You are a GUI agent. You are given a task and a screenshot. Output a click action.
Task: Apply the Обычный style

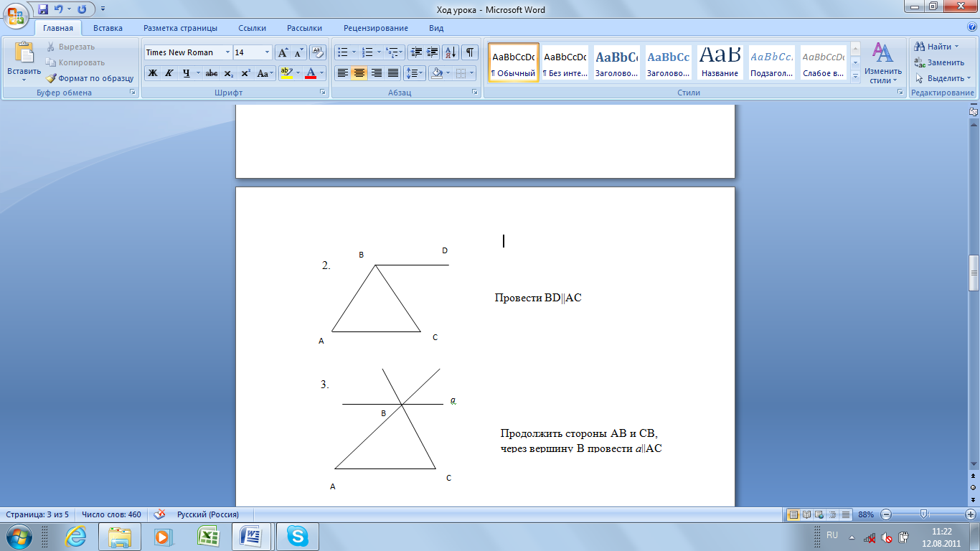(x=514, y=62)
